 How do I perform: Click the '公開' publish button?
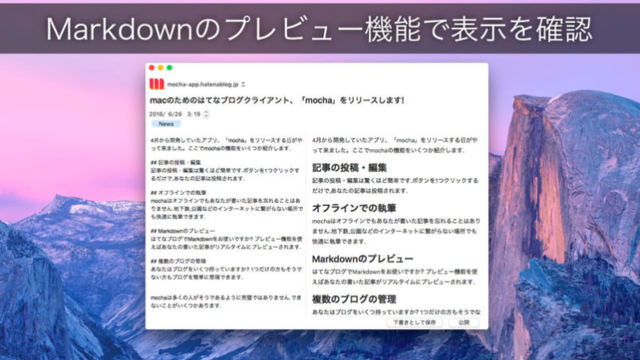pos(464,322)
